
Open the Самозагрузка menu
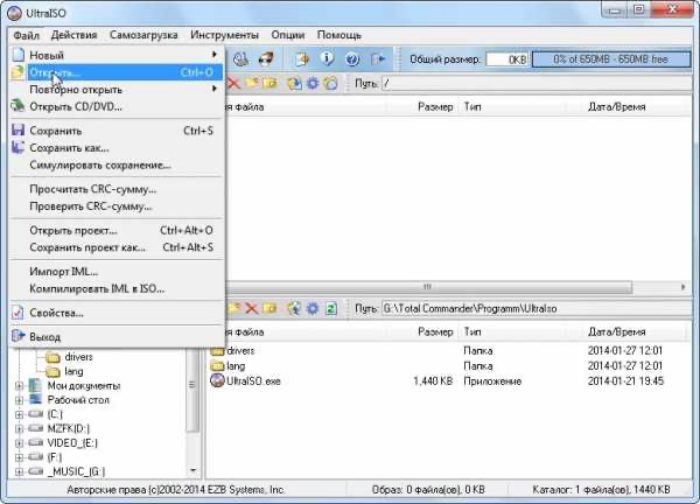point(143,35)
